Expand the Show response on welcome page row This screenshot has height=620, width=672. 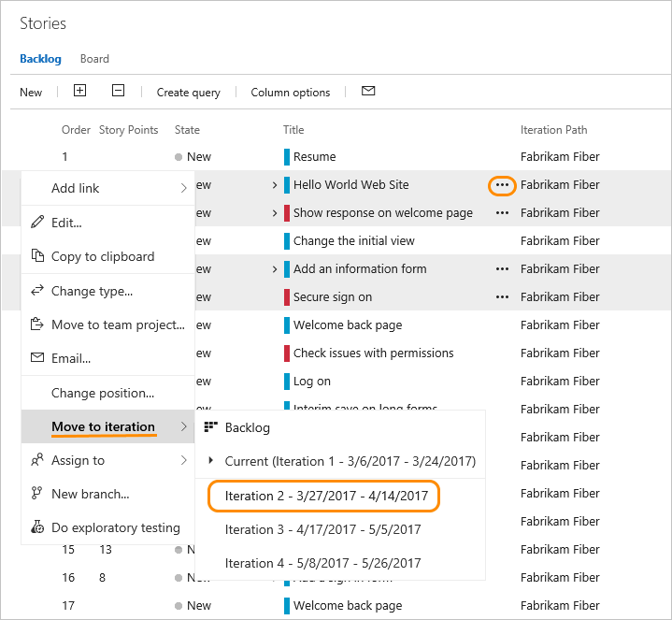[x=275, y=213]
